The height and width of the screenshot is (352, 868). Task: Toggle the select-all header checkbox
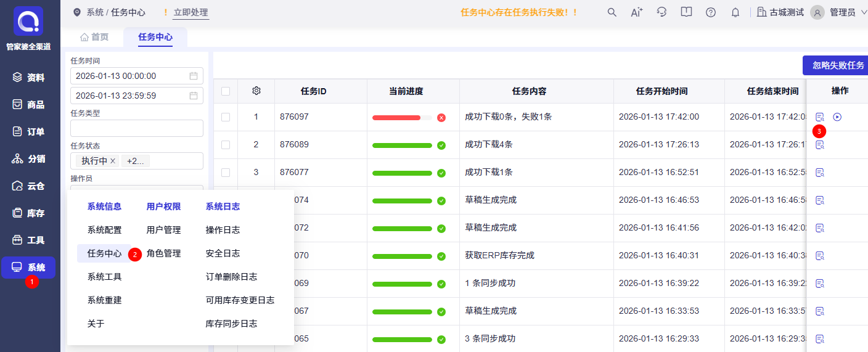coord(226,91)
